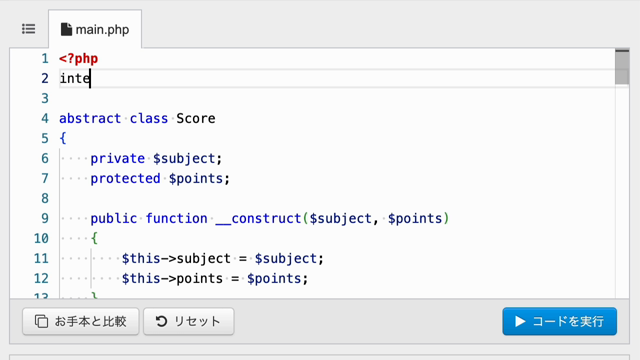
Task: Open the file list hamburger icon
Action: tap(29, 29)
